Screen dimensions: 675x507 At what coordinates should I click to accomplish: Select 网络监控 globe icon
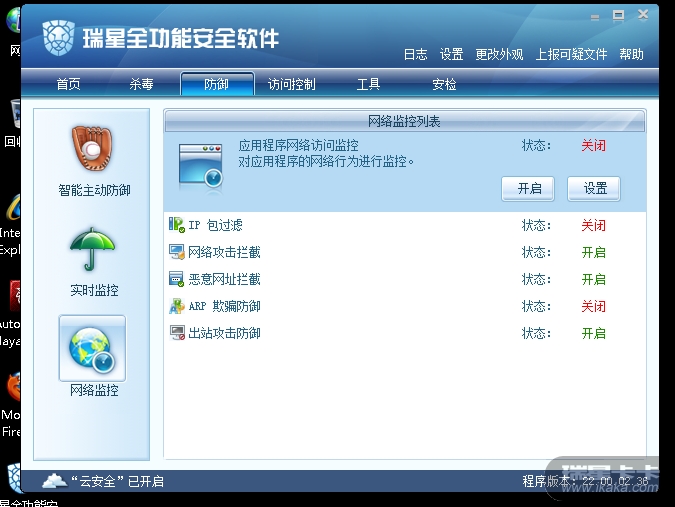pyautogui.click(x=92, y=349)
